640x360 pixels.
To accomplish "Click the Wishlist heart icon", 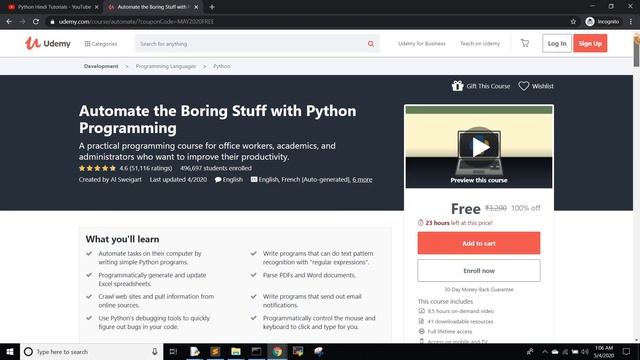I will [524, 86].
